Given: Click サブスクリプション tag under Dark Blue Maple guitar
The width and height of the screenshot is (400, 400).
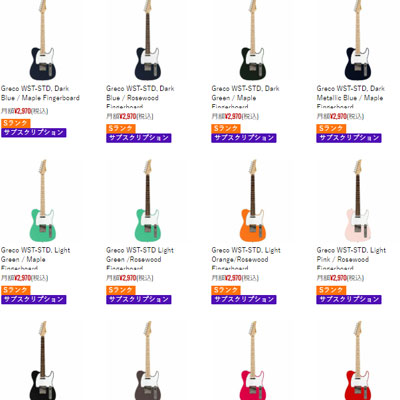Looking at the screenshot, I should 34,133.
